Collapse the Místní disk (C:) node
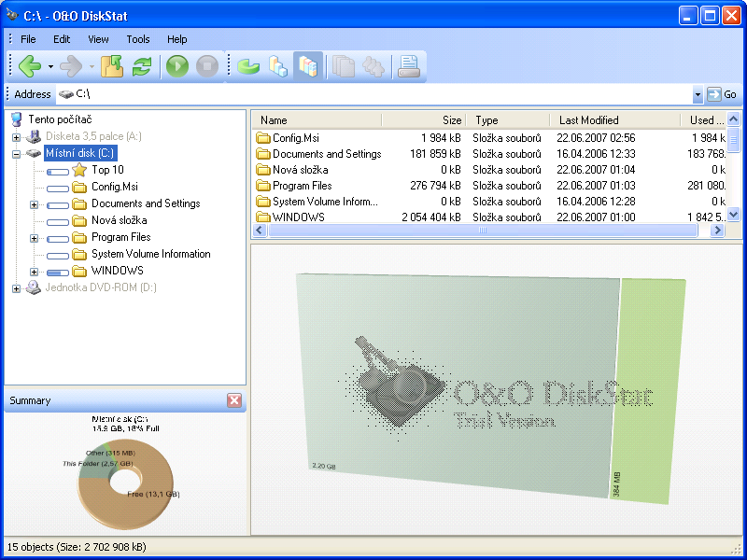 (16, 154)
